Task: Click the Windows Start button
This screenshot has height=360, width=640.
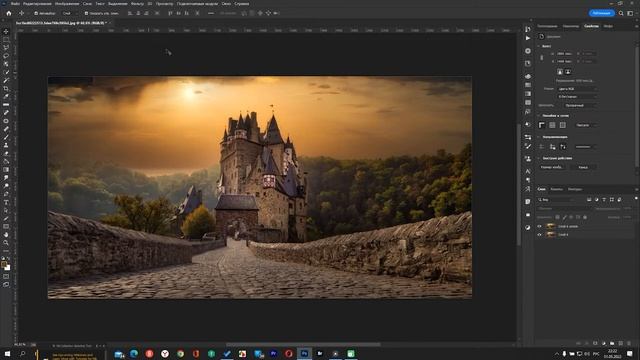Action: (x=7, y=353)
